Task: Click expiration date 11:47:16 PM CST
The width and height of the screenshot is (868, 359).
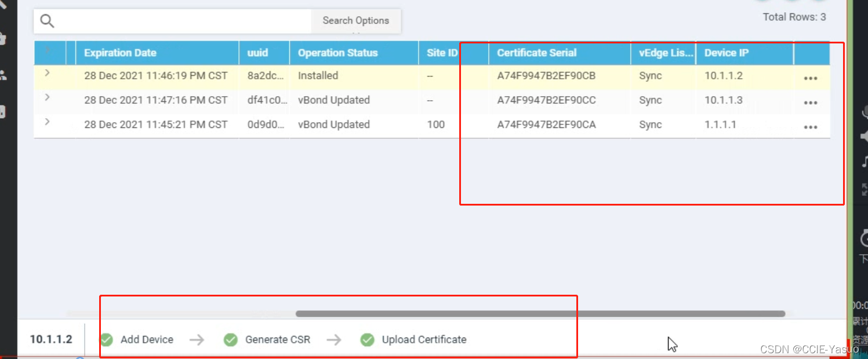Action: point(156,100)
